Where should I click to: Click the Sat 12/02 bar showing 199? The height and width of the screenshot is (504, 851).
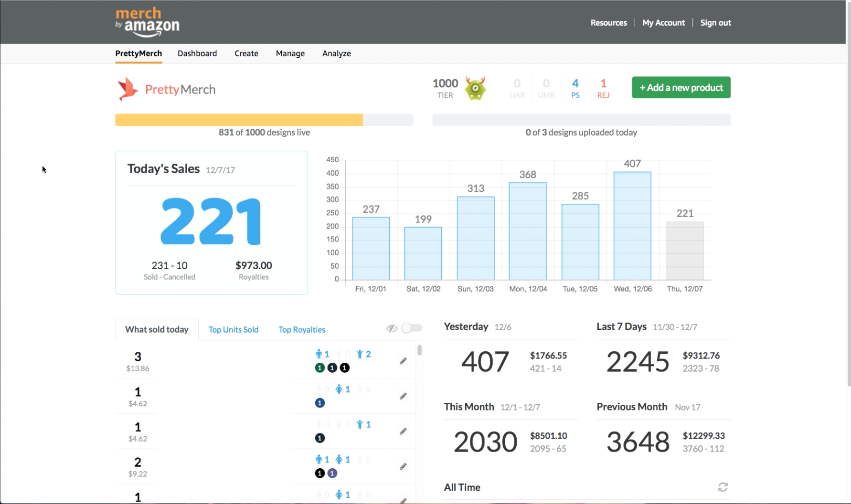(x=423, y=253)
